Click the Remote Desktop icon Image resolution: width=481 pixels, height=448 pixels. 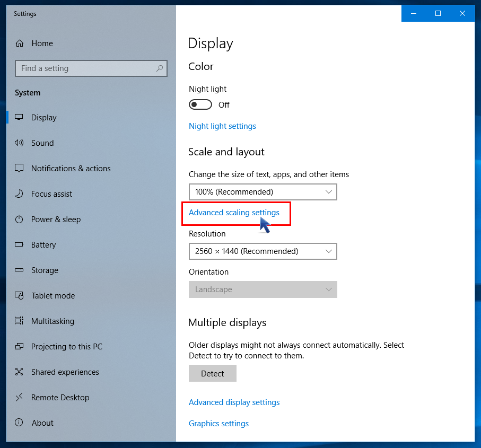pyautogui.click(x=20, y=398)
